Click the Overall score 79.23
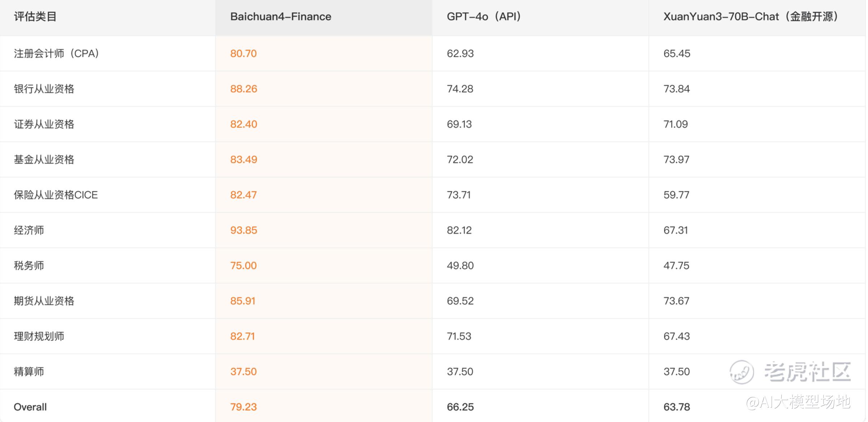 tap(244, 407)
